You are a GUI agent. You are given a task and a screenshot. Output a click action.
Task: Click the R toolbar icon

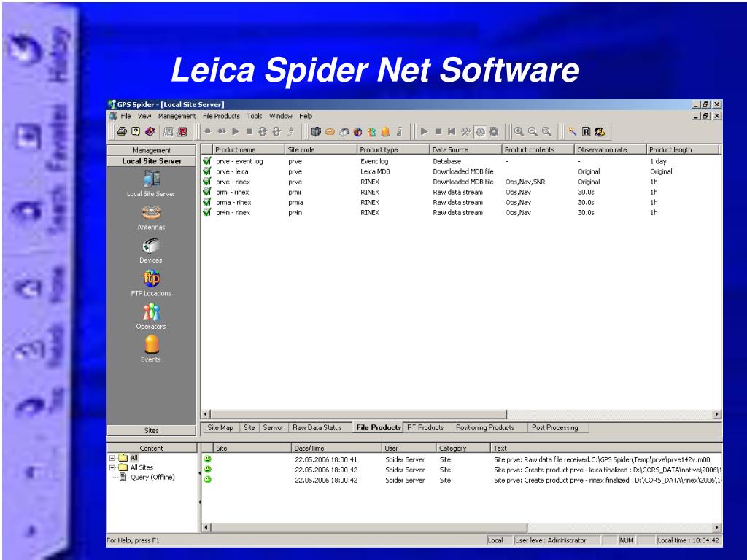[586, 132]
